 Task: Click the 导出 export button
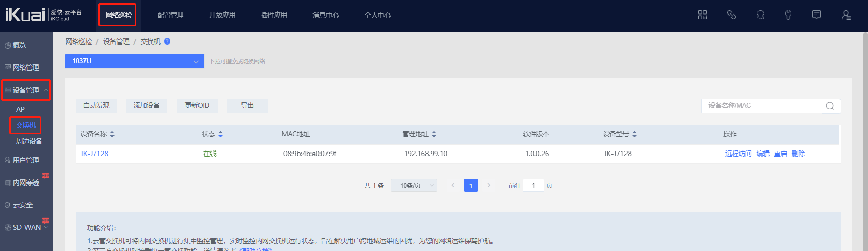[x=247, y=106]
